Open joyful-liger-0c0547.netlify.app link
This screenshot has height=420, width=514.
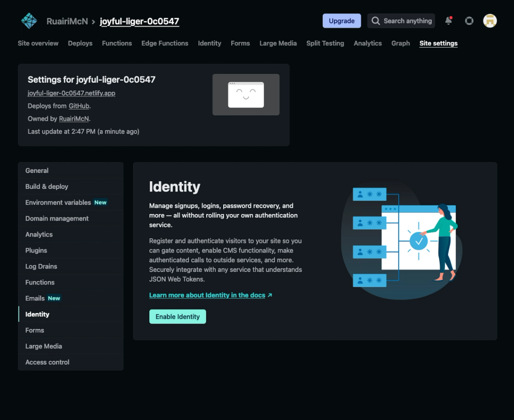(x=71, y=93)
